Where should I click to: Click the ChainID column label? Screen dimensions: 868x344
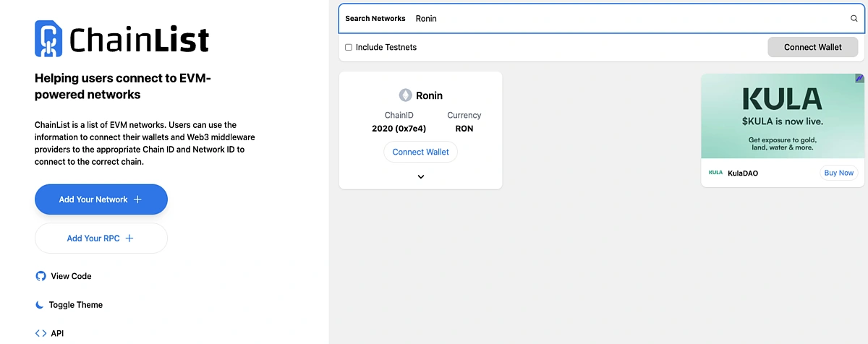[x=399, y=115]
